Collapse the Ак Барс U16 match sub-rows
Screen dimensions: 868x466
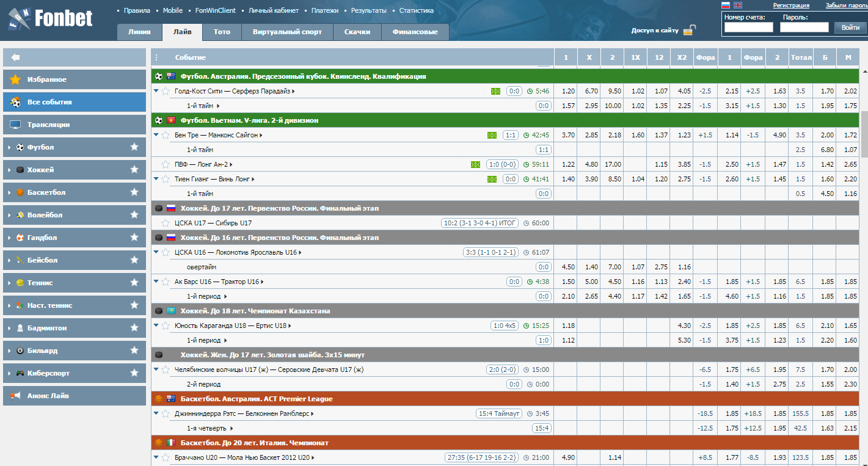[x=156, y=282]
